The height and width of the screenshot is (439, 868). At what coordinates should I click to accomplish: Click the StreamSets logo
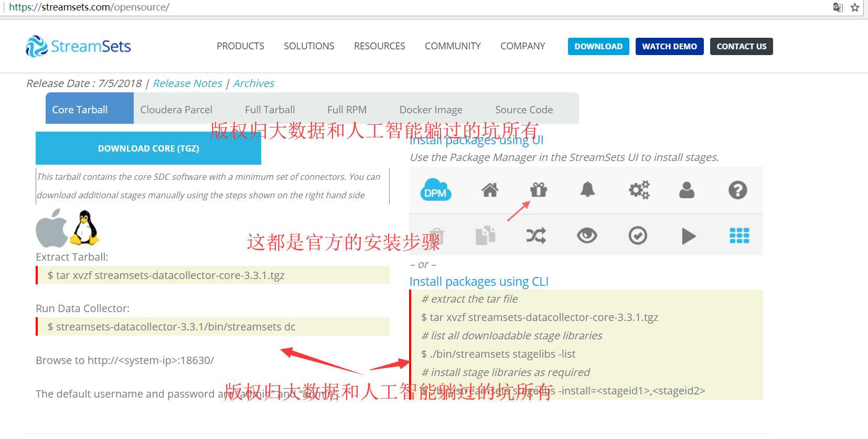click(78, 46)
